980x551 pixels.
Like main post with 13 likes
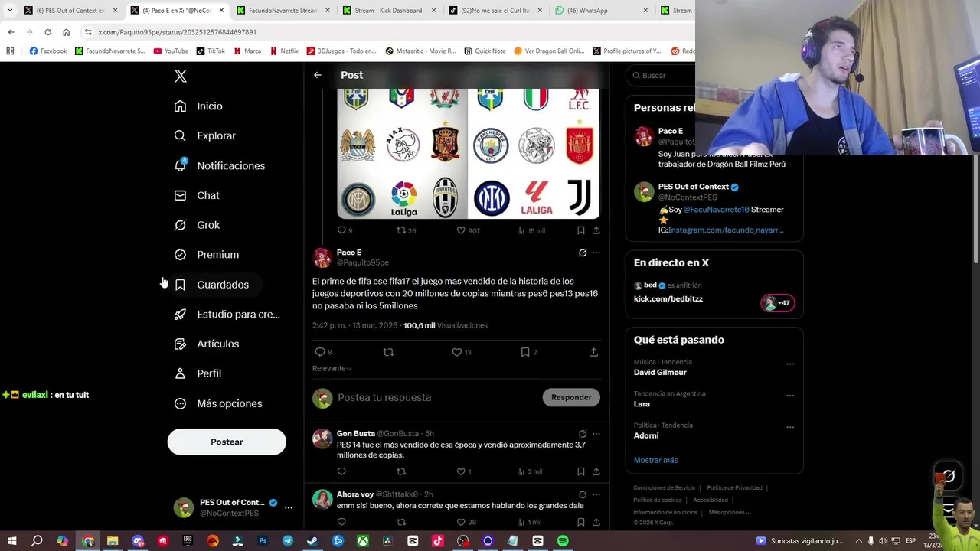457,352
